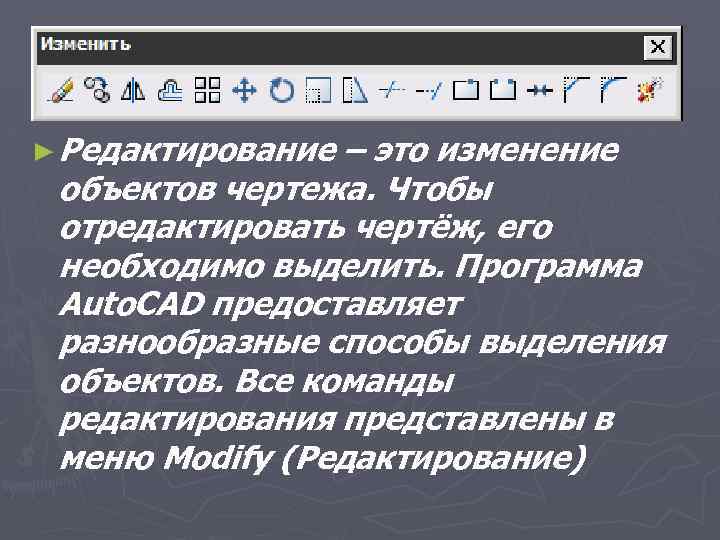Select the Copy objects tool

[x=97, y=90]
